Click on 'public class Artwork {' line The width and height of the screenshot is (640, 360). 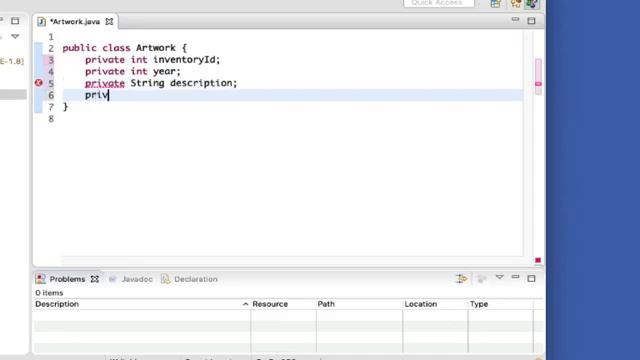click(x=124, y=48)
